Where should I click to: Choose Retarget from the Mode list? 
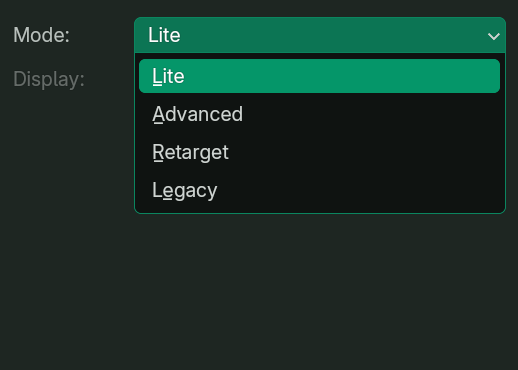pyautogui.click(x=319, y=152)
